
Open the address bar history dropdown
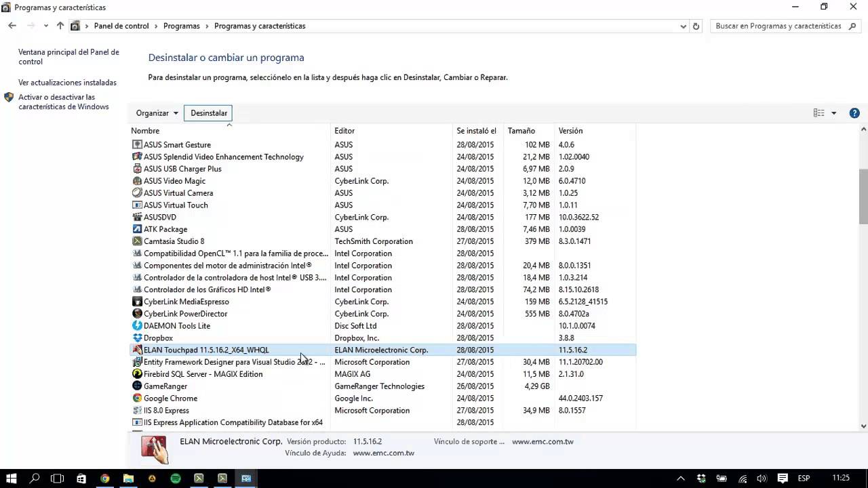coord(683,26)
